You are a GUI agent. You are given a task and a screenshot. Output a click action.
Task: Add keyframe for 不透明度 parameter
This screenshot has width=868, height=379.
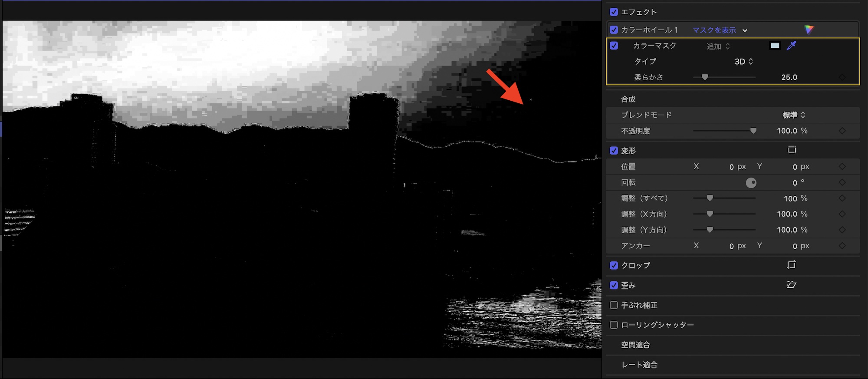842,131
